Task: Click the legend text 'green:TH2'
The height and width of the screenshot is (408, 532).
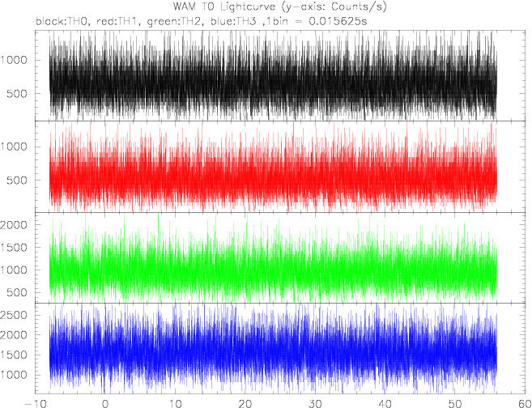Action: pos(175,21)
